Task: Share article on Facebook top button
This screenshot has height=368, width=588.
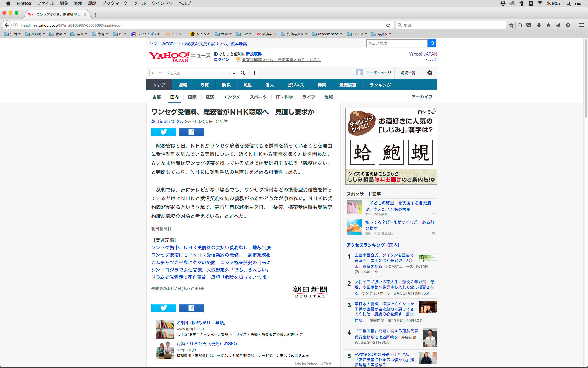Action: [191, 132]
